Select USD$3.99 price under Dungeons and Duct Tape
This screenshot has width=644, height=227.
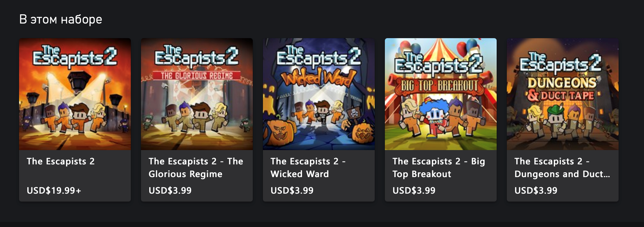coord(536,190)
